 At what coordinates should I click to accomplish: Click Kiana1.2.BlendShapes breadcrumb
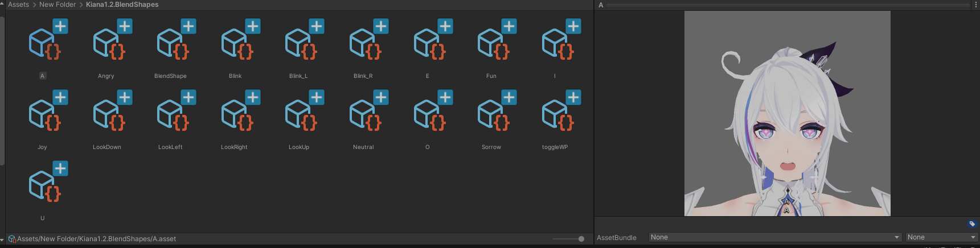(x=122, y=5)
